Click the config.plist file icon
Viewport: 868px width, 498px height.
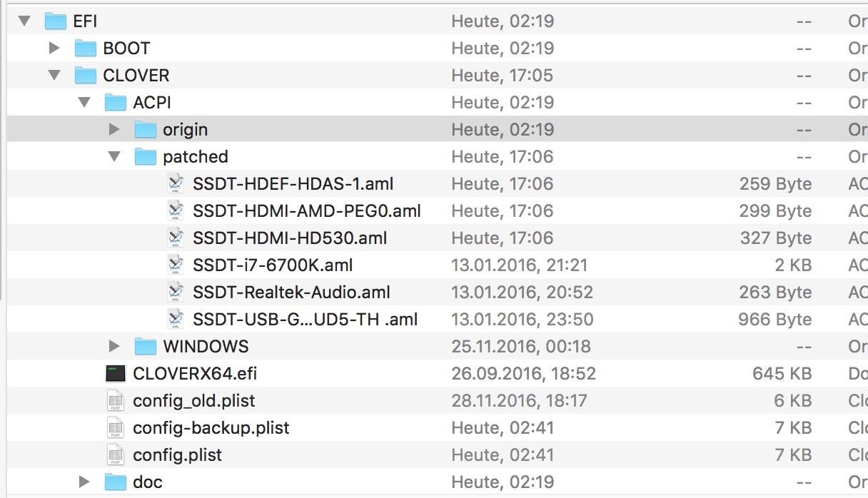click(116, 454)
